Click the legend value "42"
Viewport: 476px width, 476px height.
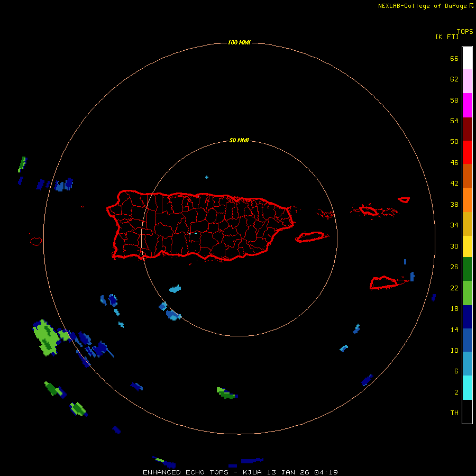(454, 184)
